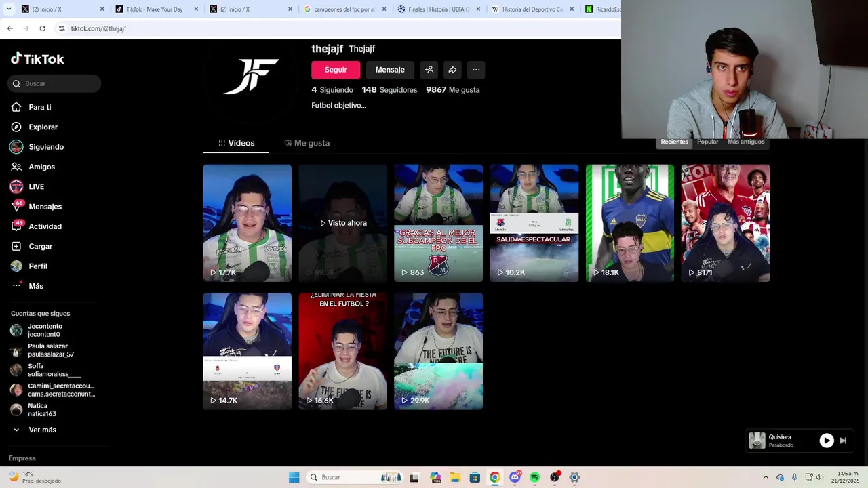Click the Seguir button

[x=336, y=70]
